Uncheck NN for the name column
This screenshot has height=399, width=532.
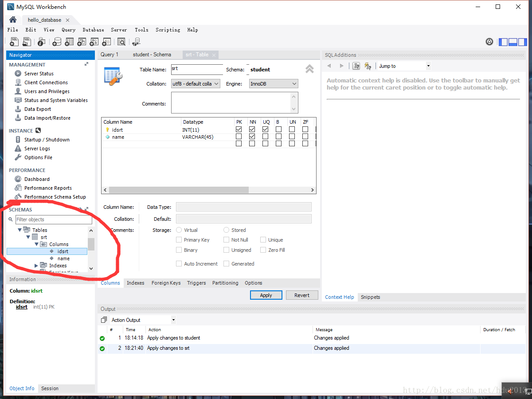(252, 137)
